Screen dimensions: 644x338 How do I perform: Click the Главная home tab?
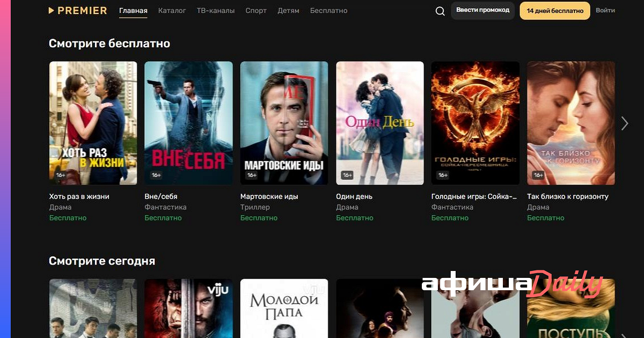(133, 11)
